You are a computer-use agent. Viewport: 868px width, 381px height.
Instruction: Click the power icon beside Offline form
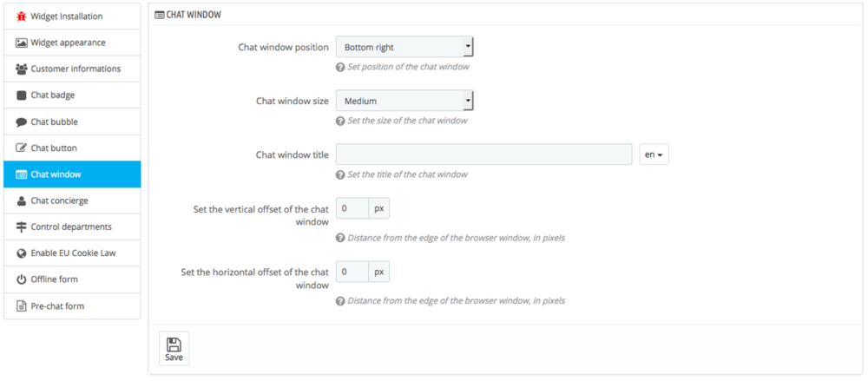22,279
